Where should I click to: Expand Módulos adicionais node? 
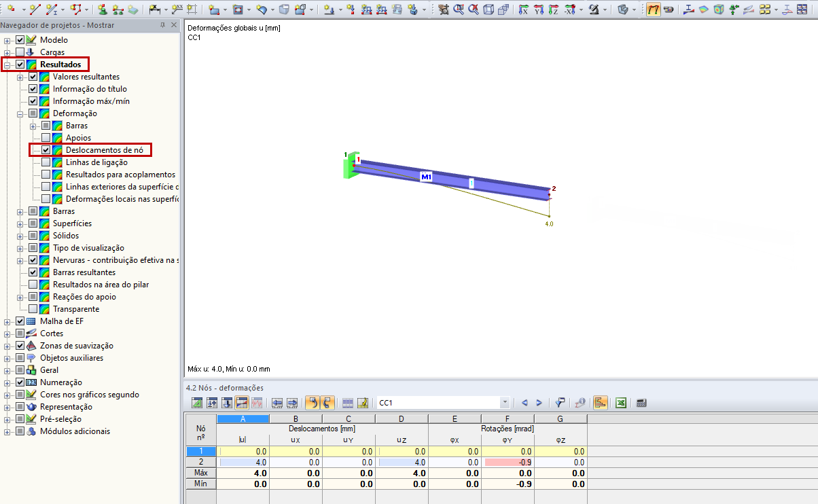coord(7,431)
